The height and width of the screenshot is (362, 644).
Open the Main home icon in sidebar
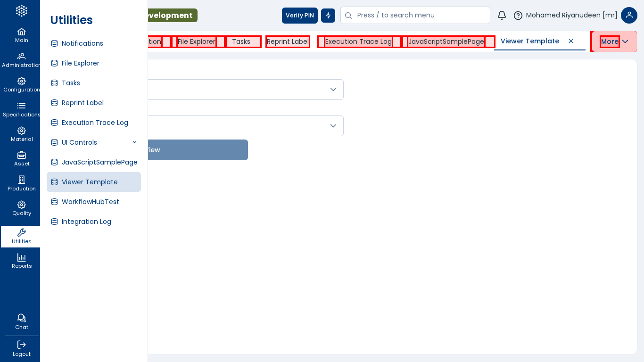21,32
